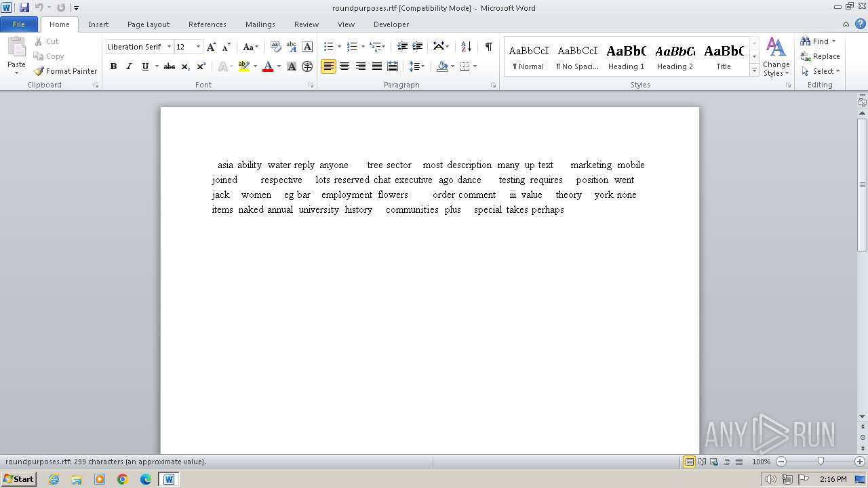Apply the Heading 1 style

(x=626, y=57)
